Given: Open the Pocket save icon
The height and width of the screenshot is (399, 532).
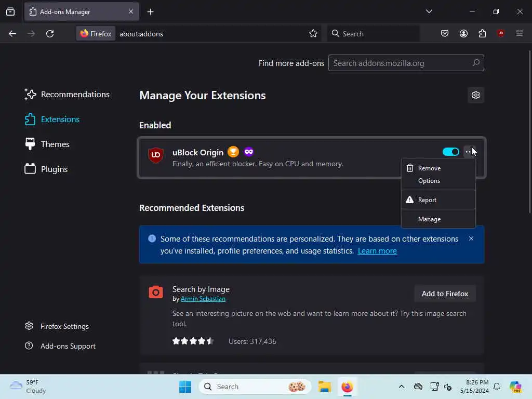Looking at the screenshot, I should point(445,34).
